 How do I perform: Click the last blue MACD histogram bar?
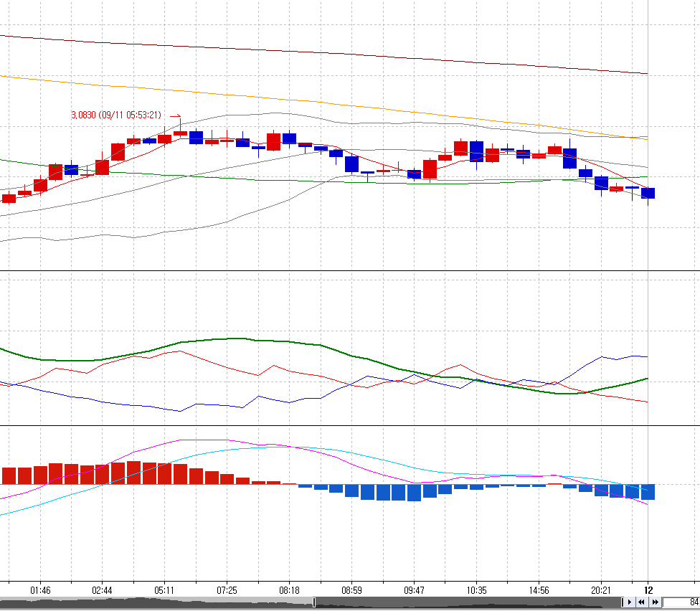(x=648, y=492)
